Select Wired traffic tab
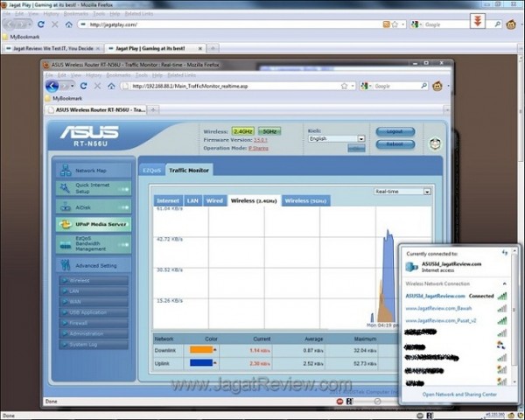The image size is (525, 420). click(x=214, y=200)
